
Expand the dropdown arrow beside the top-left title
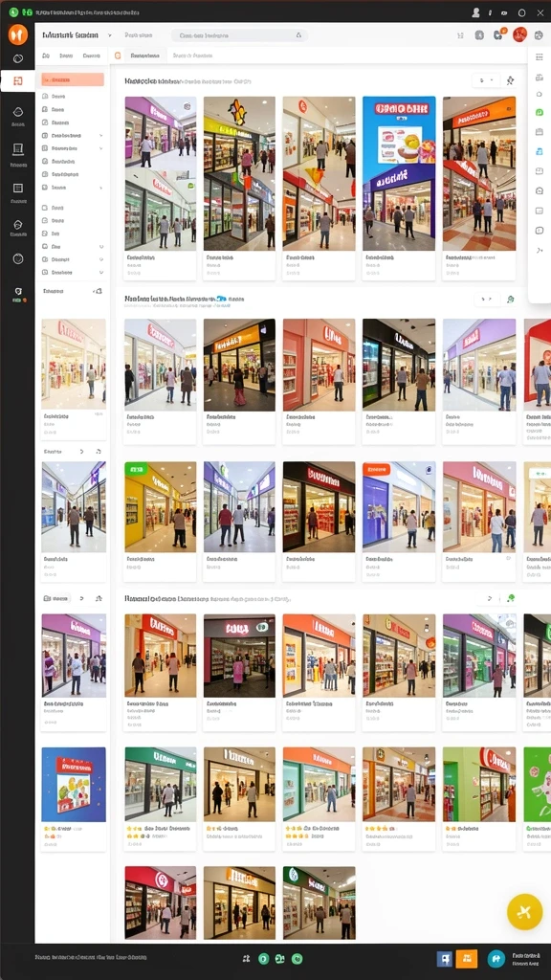[110, 36]
